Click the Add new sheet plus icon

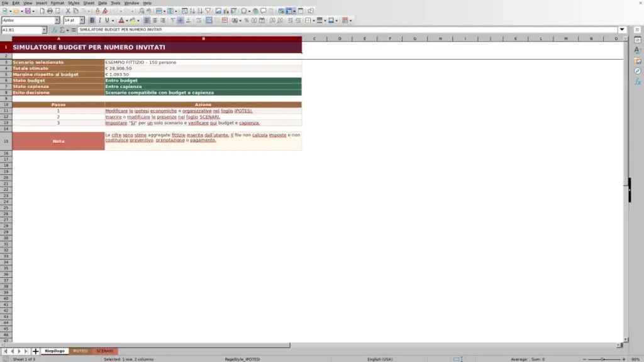pos(35,351)
